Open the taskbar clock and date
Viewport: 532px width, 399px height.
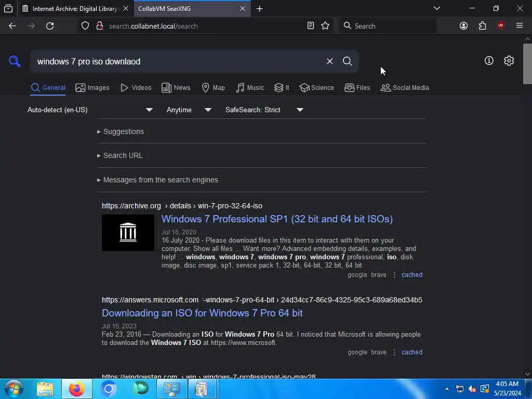(507, 389)
